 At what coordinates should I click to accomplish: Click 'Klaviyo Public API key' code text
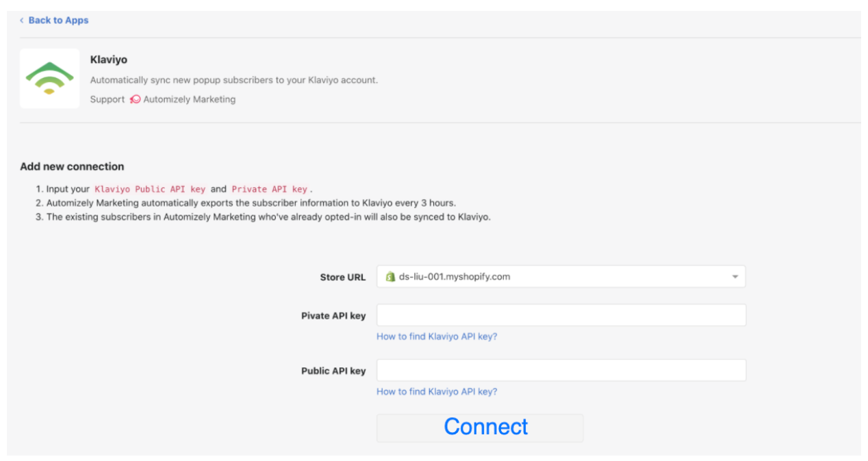(150, 189)
